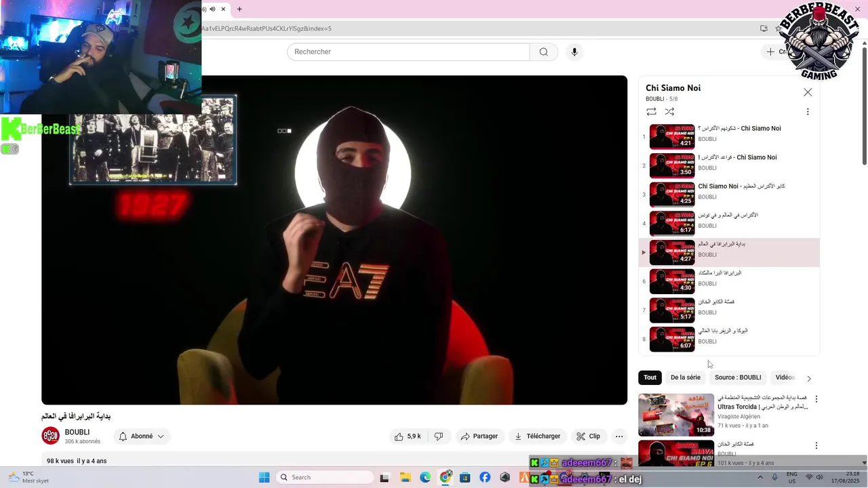Open the BOUBLI channel name link
The image size is (868, 488).
(x=77, y=432)
